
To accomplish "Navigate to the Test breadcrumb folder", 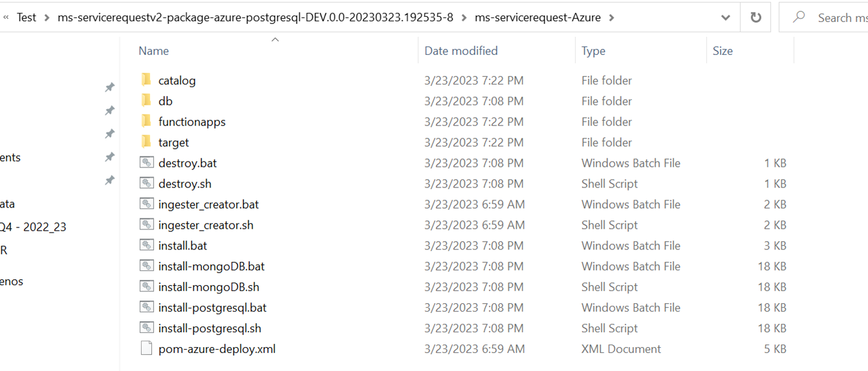I will tap(27, 17).
